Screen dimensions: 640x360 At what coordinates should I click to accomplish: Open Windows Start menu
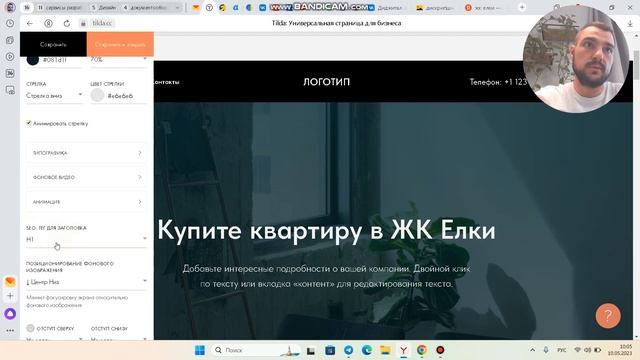point(200,350)
